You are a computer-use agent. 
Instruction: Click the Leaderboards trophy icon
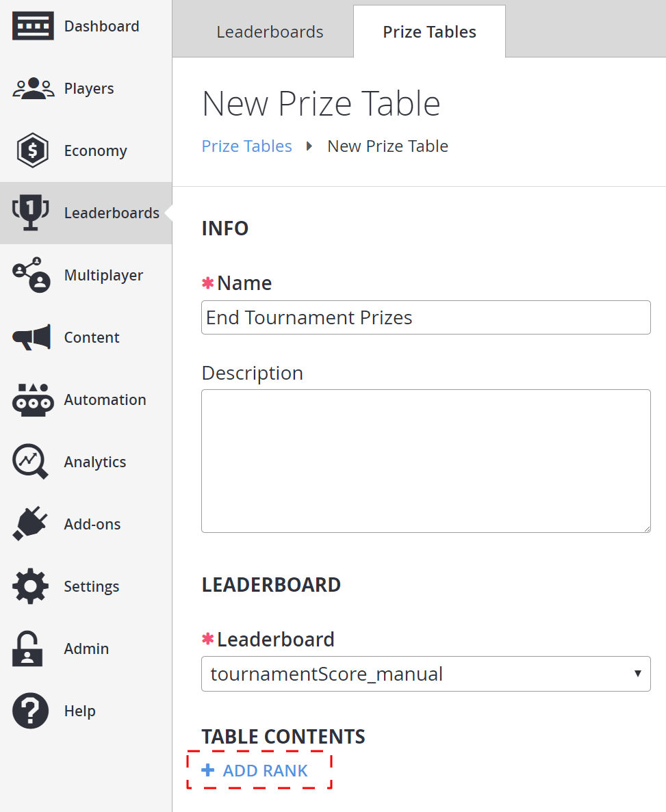pos(31,212)
